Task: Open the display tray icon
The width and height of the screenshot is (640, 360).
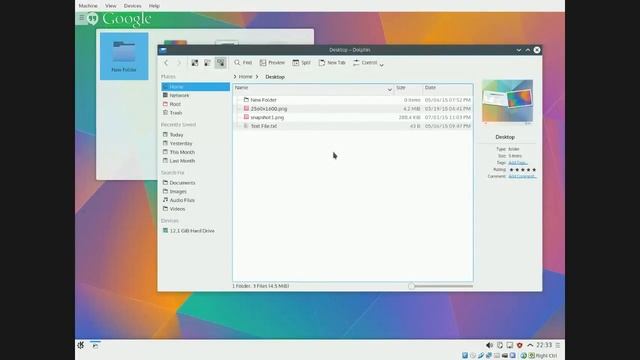Action: (510, 345)
